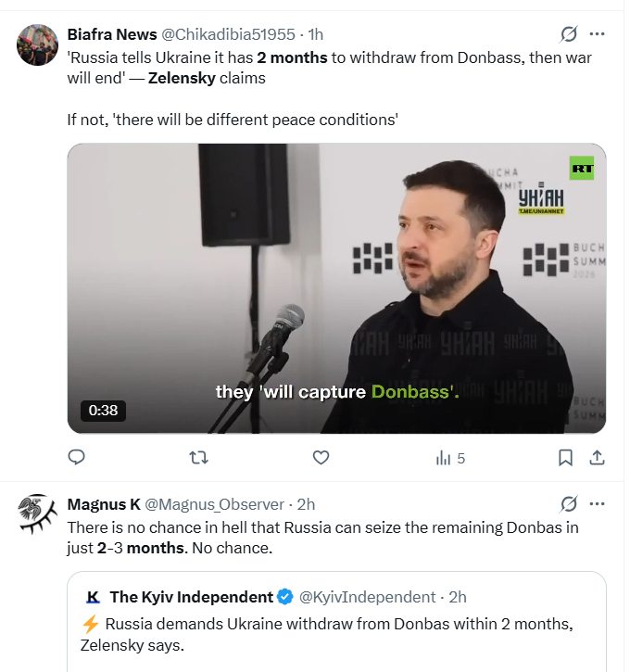Like the Biafra News post
630x672 pixels.
[321, 457]
